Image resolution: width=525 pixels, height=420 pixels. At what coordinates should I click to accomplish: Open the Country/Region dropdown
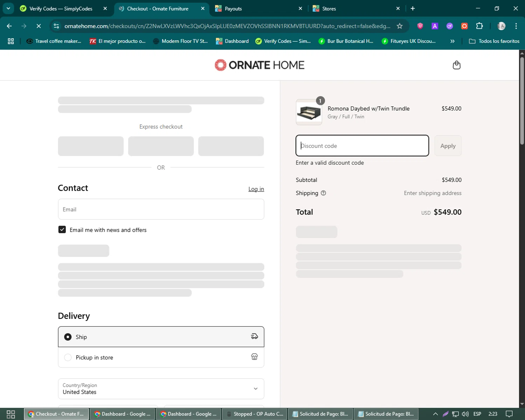(161, 388)
